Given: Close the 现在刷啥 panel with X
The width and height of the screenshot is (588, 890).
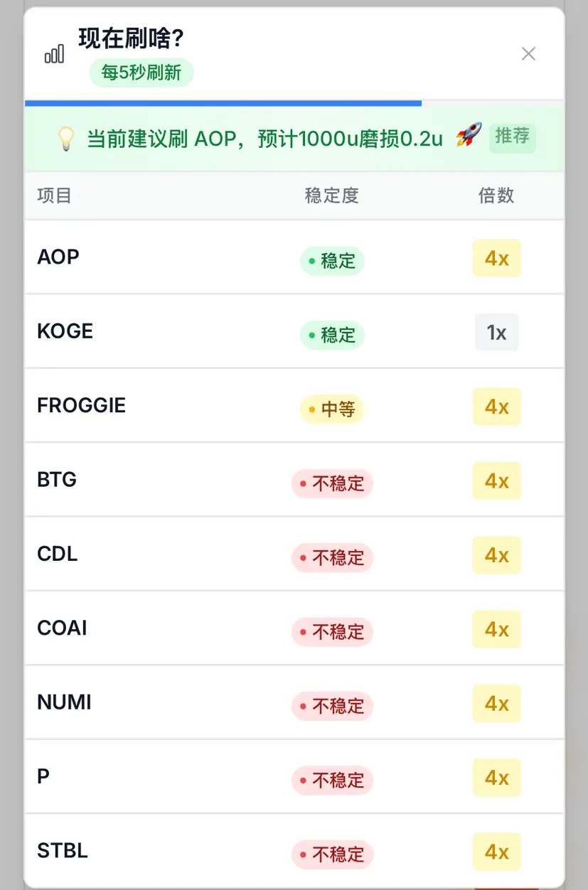Looking at the screenshot, I should point(528,53).
